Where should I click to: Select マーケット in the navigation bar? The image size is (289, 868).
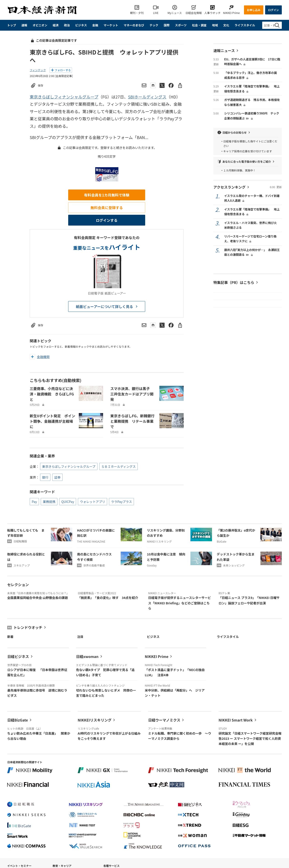click(x=111, y=25)
